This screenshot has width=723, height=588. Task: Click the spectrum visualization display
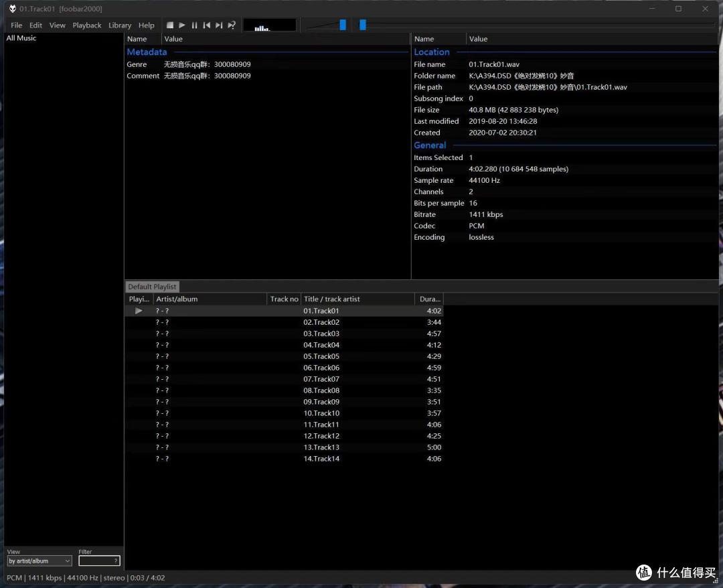[270, 25]
